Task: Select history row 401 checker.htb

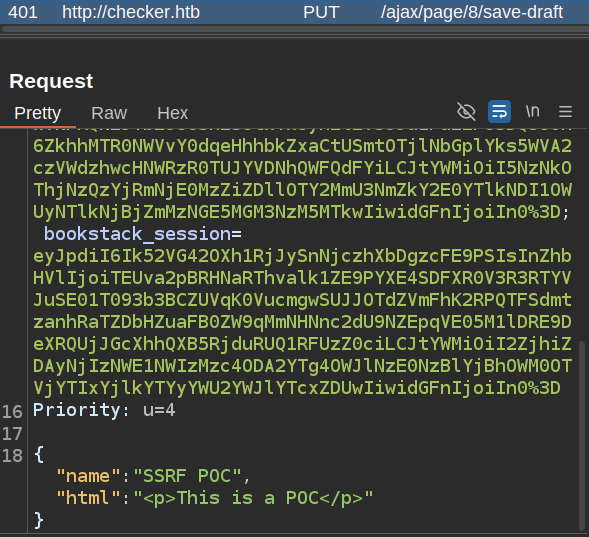Action: click(294, 12)
